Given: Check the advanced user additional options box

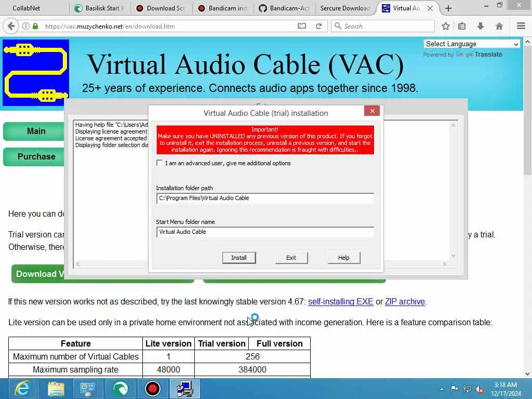Looking at the screenshot, I should click(159, 163).
